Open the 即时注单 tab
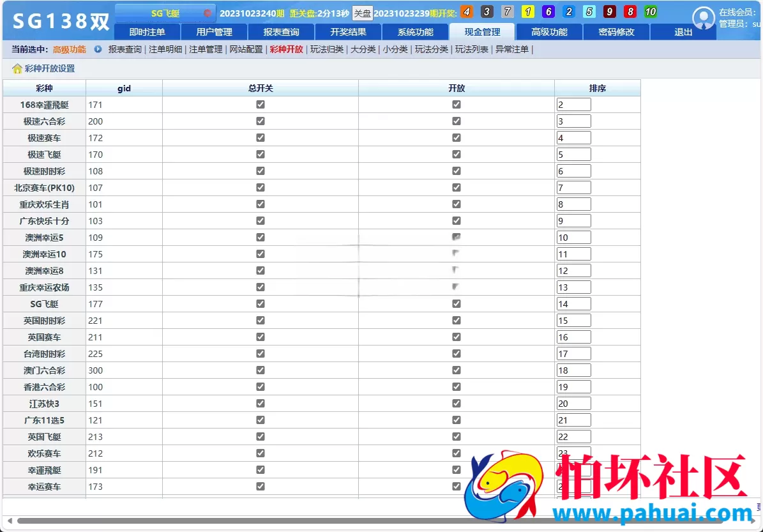 (147, 32)
